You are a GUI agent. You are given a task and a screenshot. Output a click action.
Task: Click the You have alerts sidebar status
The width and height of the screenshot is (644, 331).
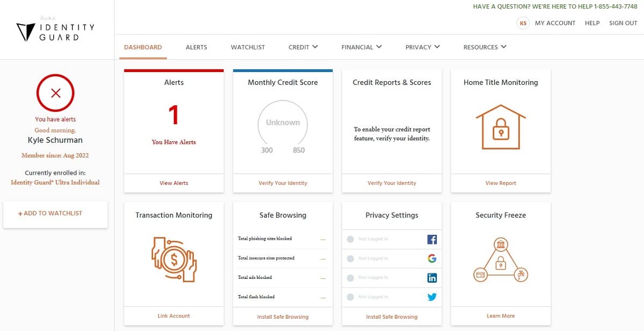(55, 119)
